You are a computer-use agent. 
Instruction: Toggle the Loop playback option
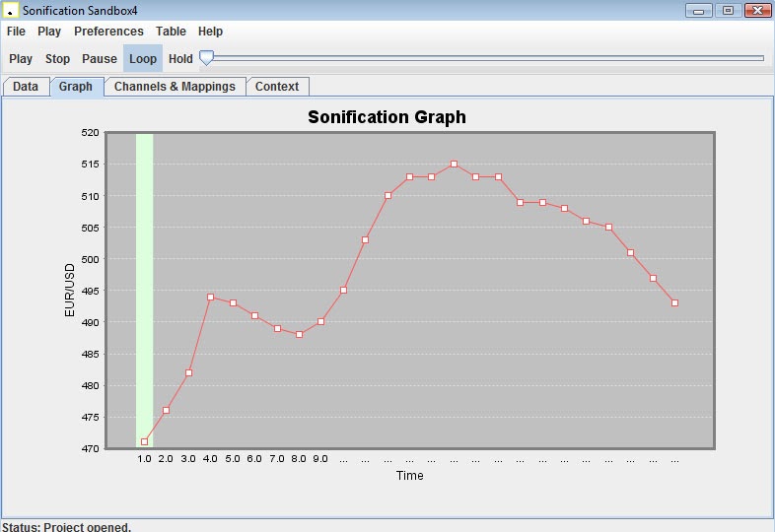coord(143,59)
